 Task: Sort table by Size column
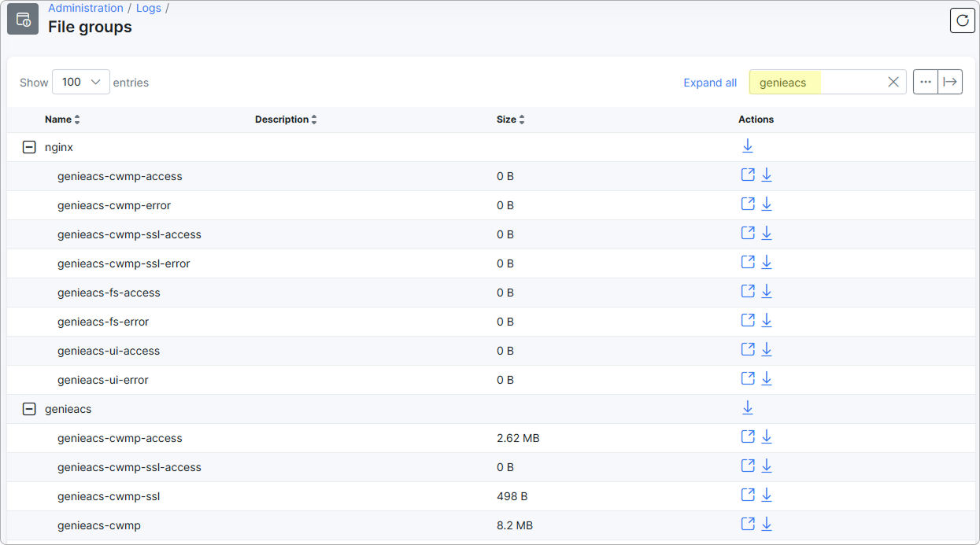tap(511, 120)
